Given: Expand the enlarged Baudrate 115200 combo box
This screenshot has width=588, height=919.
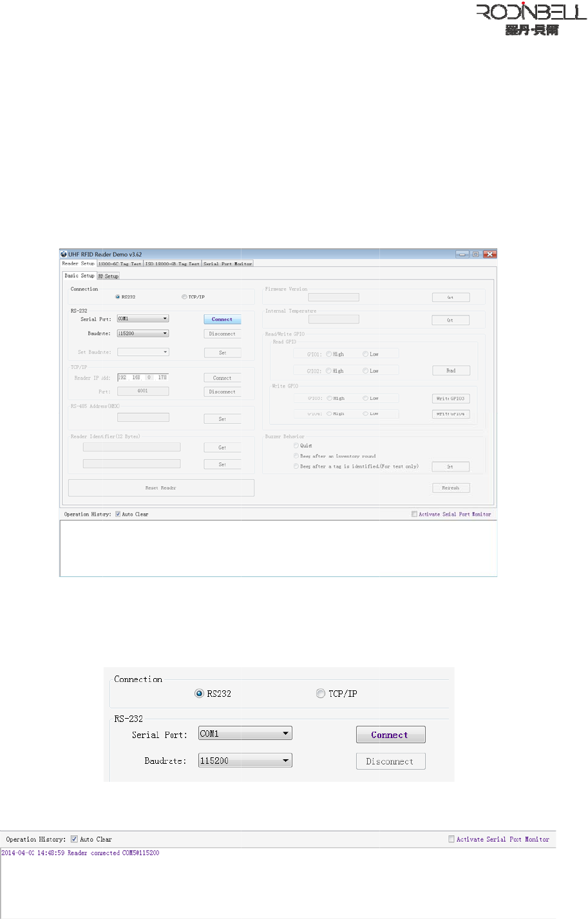Looking at the screenshot, I should [x=245, y=761].
